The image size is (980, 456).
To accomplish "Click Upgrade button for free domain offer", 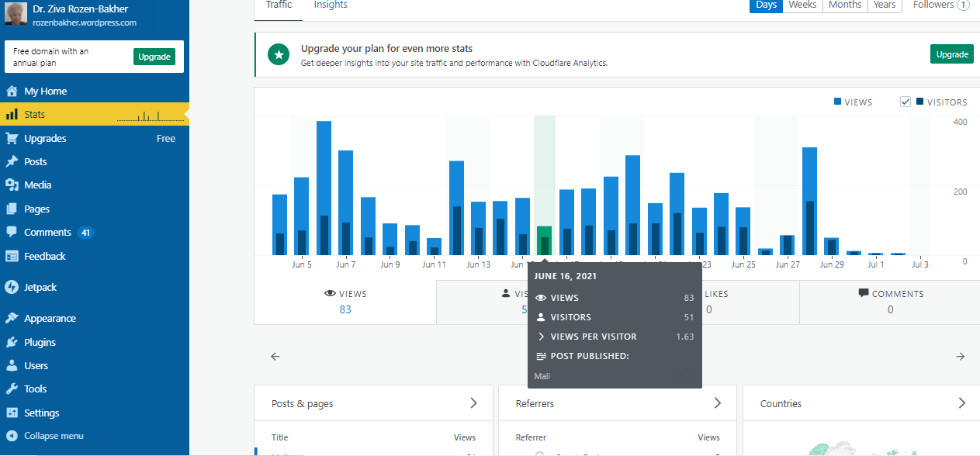I will click(x=154, y=57).
